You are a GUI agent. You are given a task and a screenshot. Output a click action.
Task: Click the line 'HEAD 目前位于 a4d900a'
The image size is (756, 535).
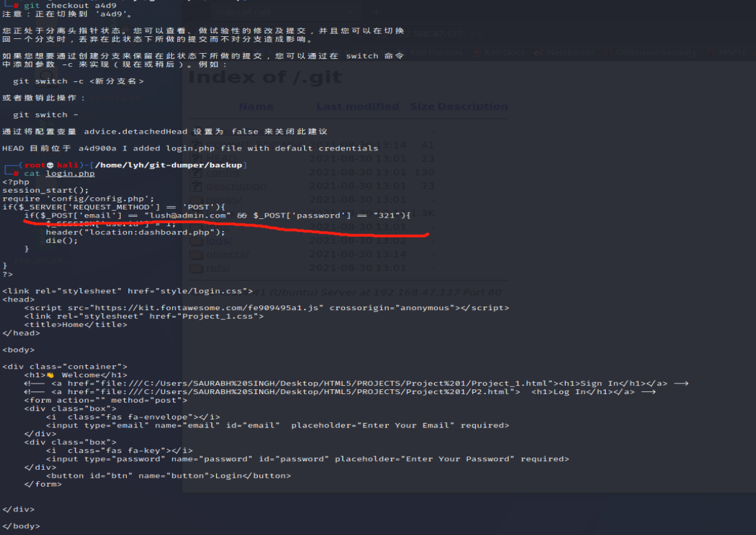[x=191, y=148]
